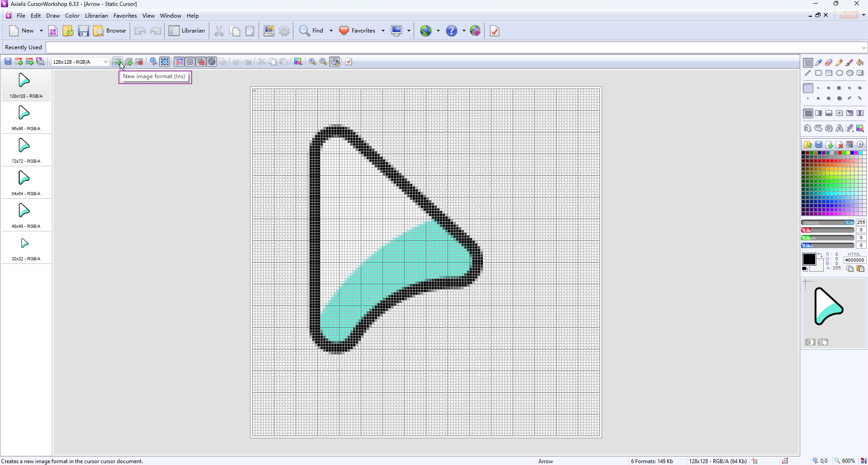
Task: Toggle preview contrast background button
Action: 810,342
